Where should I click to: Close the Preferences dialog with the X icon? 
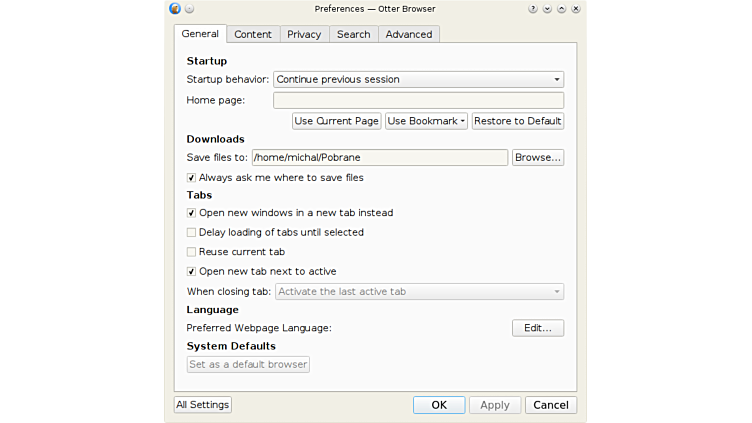576,8
